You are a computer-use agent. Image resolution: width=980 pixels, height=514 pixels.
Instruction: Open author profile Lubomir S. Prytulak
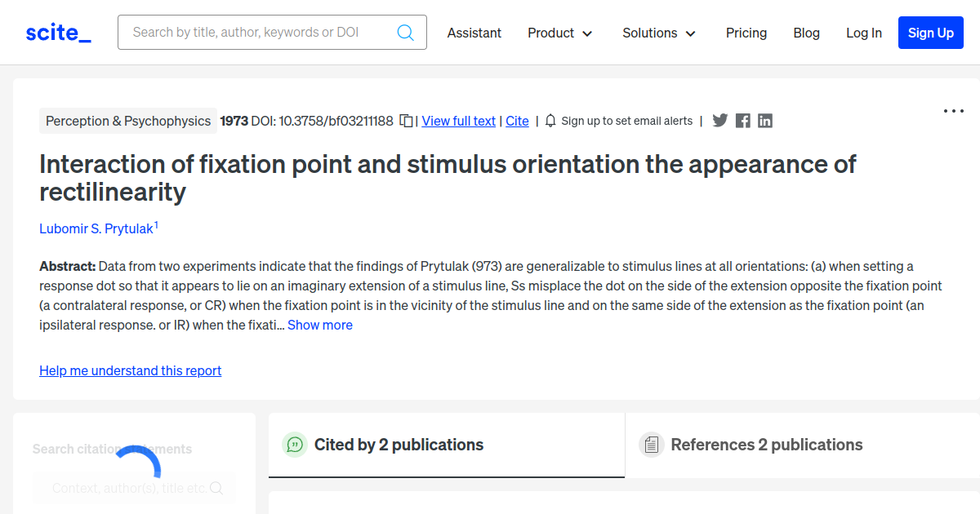coord(96,228)
